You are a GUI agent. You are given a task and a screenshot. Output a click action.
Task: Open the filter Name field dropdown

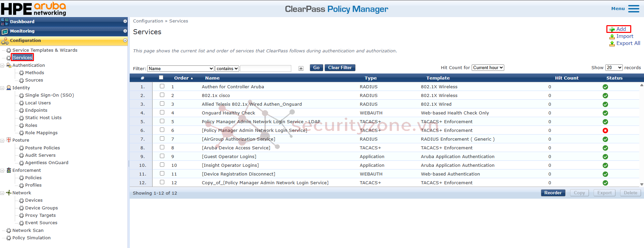(x=181, y=68)
